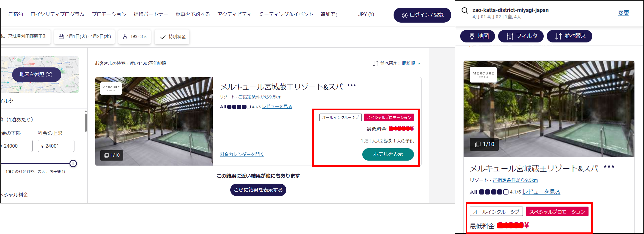Click オールインクルーシブ tag in mobile card

point(496,211)
